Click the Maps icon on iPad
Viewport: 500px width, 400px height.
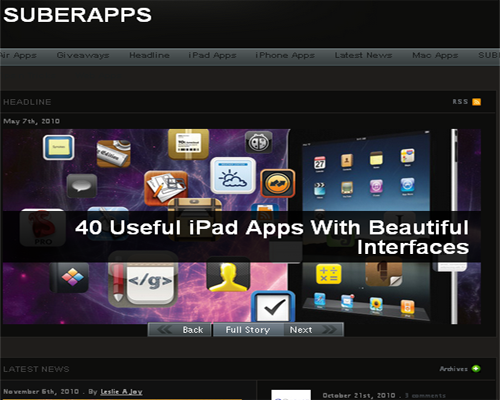tap(407, 157)
